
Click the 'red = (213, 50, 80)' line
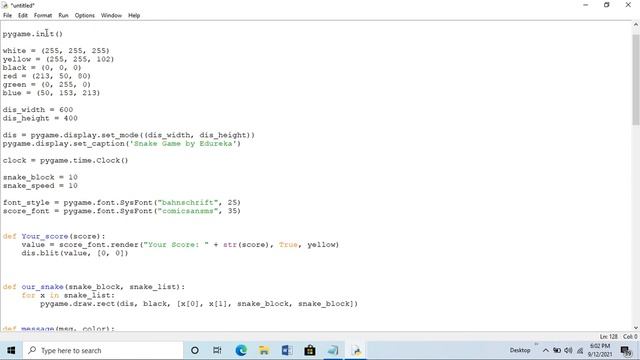(47, 76)
